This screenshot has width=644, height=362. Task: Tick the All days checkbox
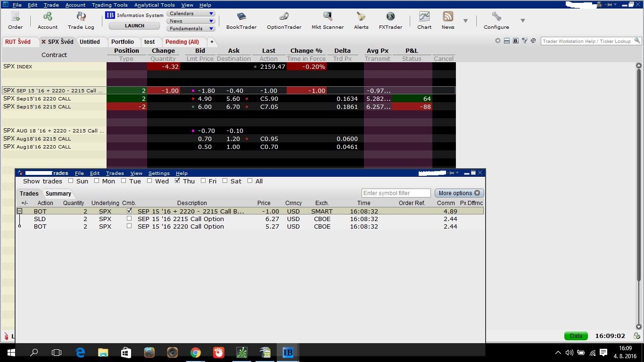[250, 181]
